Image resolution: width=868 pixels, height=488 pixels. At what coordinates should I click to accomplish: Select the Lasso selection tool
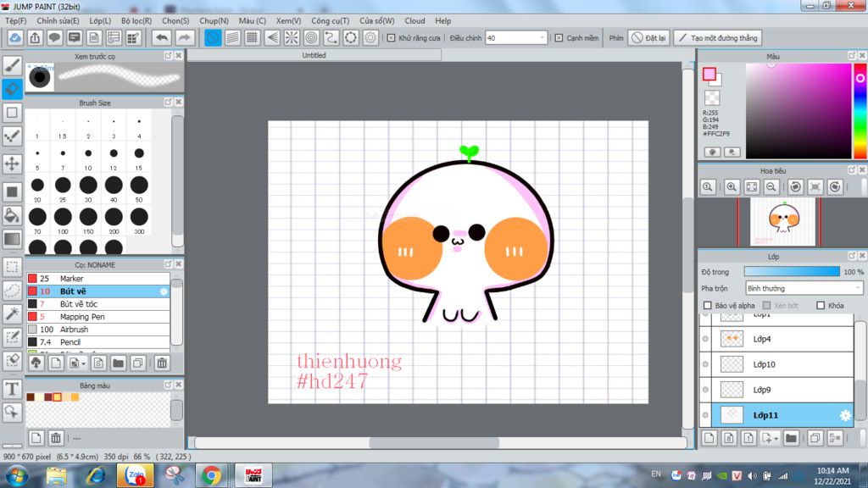tap(12, 291)
